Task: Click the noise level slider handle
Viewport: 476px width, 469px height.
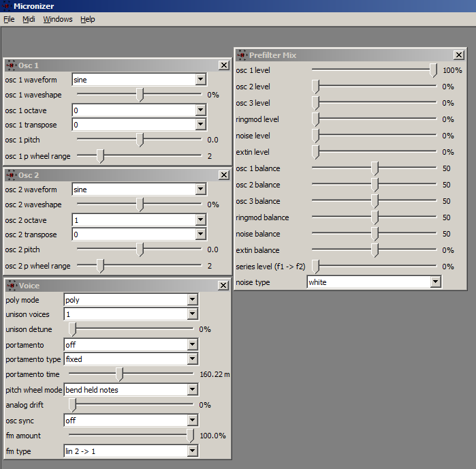Action: [316, 136]
